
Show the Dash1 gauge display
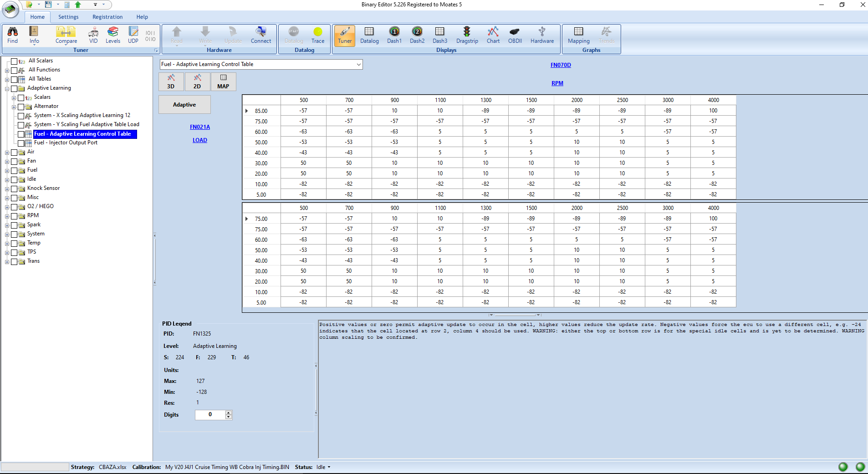coord(394,35)
